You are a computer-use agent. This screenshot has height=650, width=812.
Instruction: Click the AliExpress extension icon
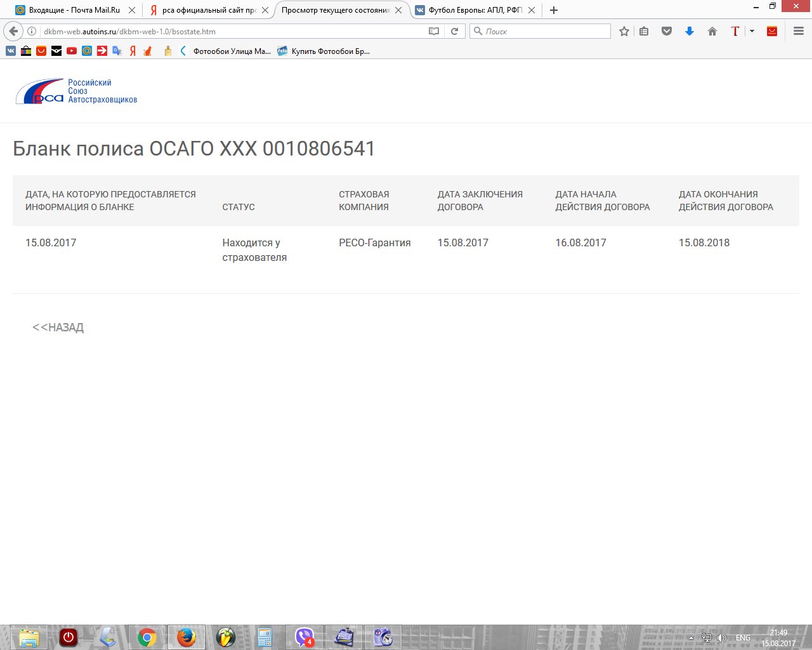click(x=772, y=31)
